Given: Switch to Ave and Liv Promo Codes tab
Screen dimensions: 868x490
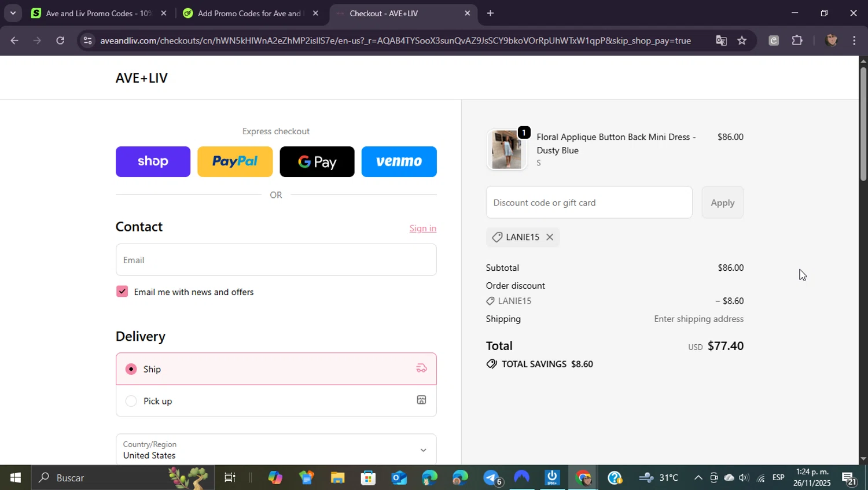Looking at the screenshot, I should click(x=98, y=13).
